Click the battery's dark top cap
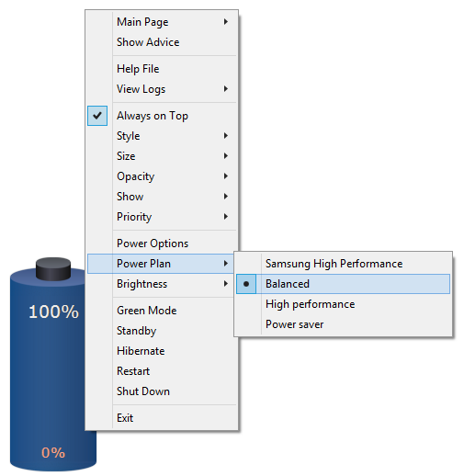This screenshot has width=464, height=476. point(53,269)
